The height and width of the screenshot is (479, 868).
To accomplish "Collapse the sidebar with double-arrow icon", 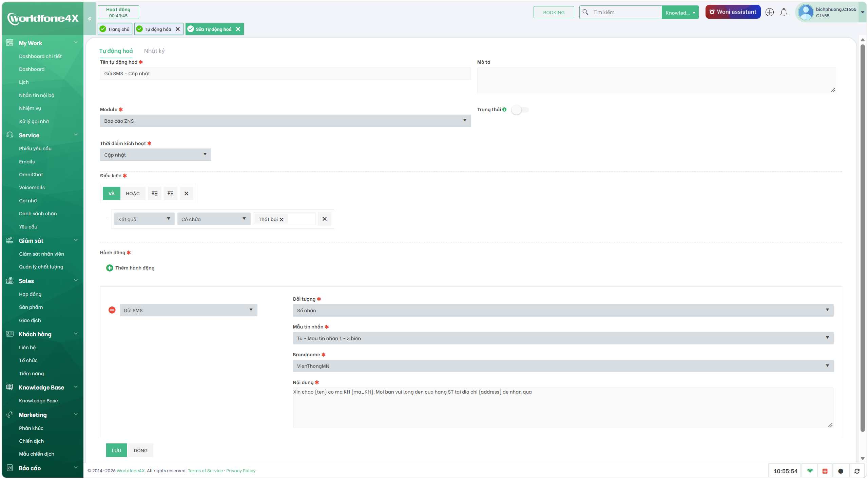I will click(90, 19).
